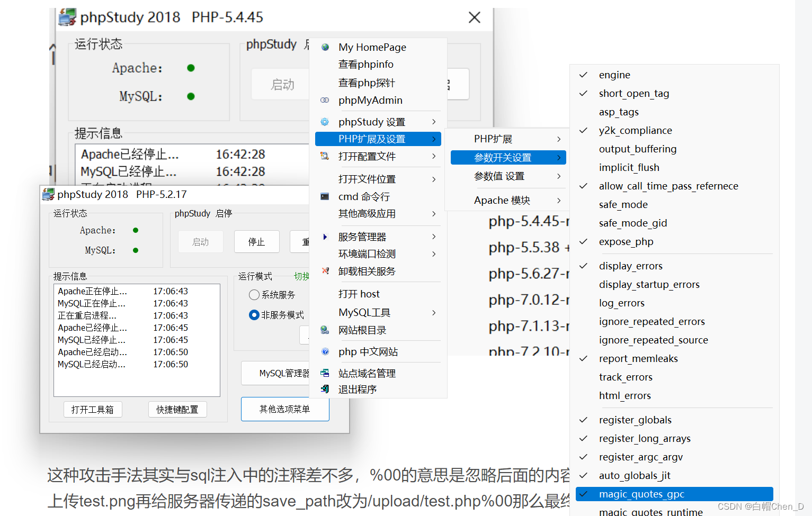Close the phpStudy PHP-5.4.45 window
The height and width of the screenshot is (516, 812).
click(474, 17)
